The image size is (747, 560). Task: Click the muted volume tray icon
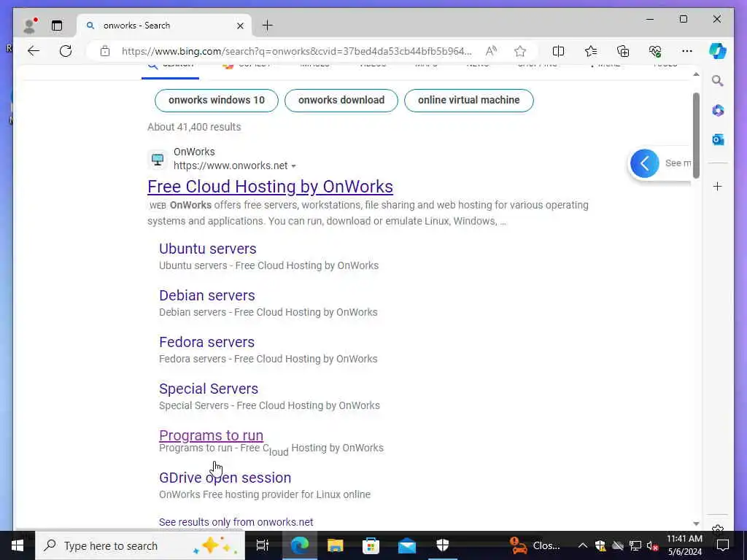(652, 545)
